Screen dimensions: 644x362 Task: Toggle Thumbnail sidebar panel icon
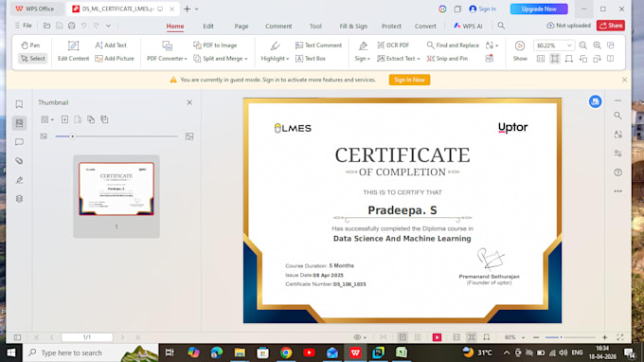(x=19, y=123)
